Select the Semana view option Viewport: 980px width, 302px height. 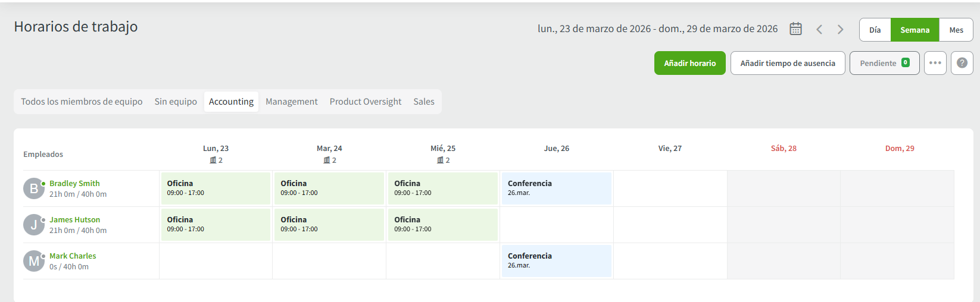[915, 30]
